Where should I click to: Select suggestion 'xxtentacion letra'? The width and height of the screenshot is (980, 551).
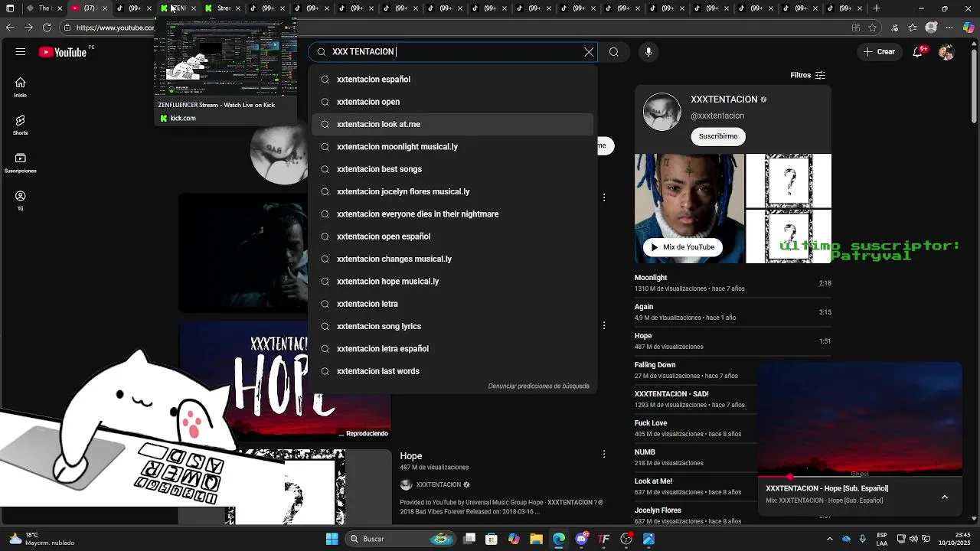tap(453, 304)
